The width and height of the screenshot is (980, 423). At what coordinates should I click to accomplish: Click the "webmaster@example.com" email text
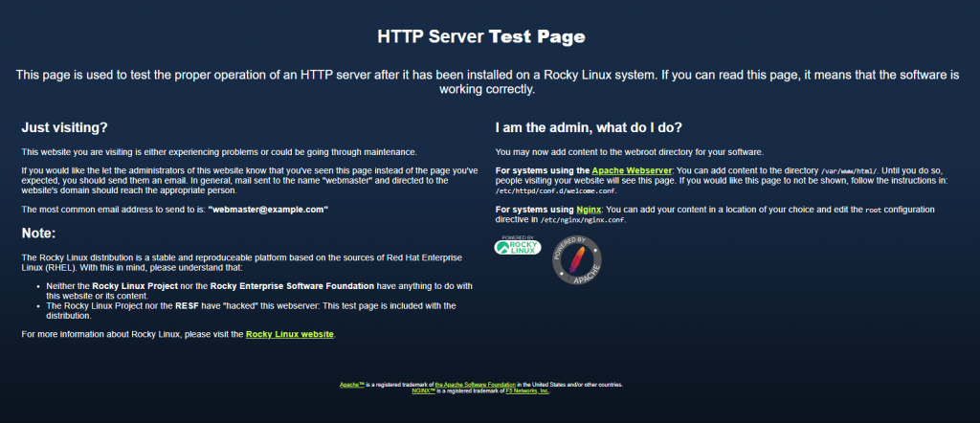(x=268, y=210)
